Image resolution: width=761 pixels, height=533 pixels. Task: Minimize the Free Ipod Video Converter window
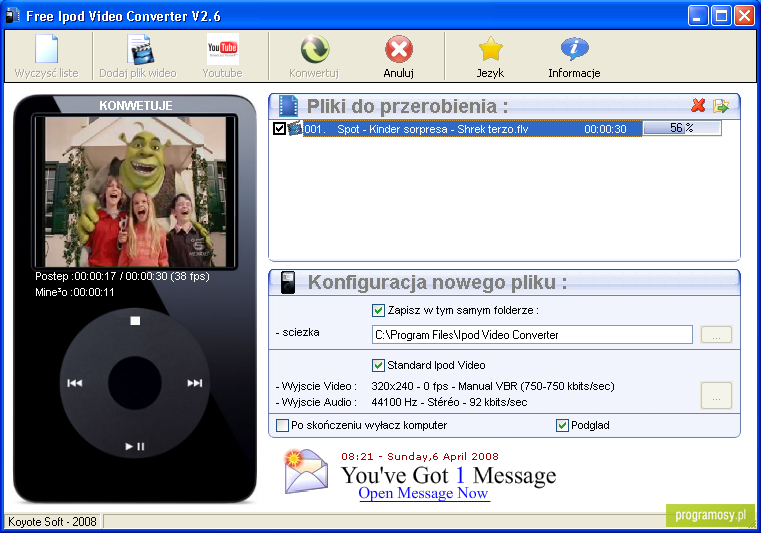pyautogui.click(x=698, y=16)
